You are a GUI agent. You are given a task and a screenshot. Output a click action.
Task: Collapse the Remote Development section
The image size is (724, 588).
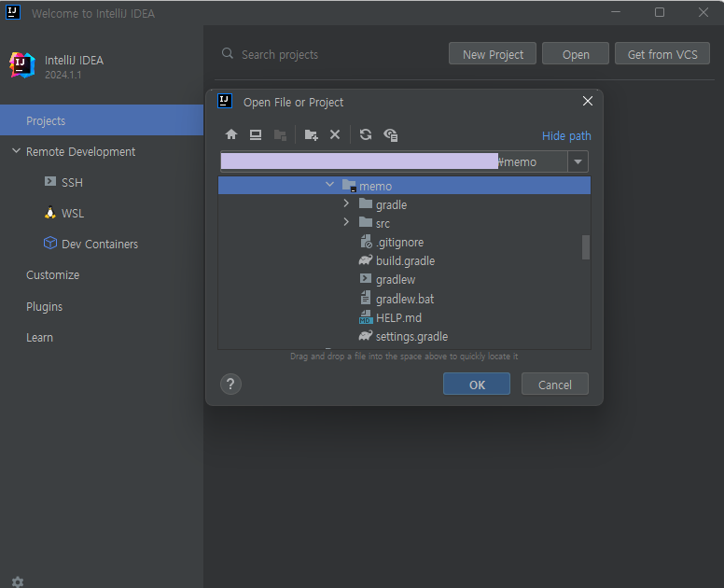coord(16,150)
